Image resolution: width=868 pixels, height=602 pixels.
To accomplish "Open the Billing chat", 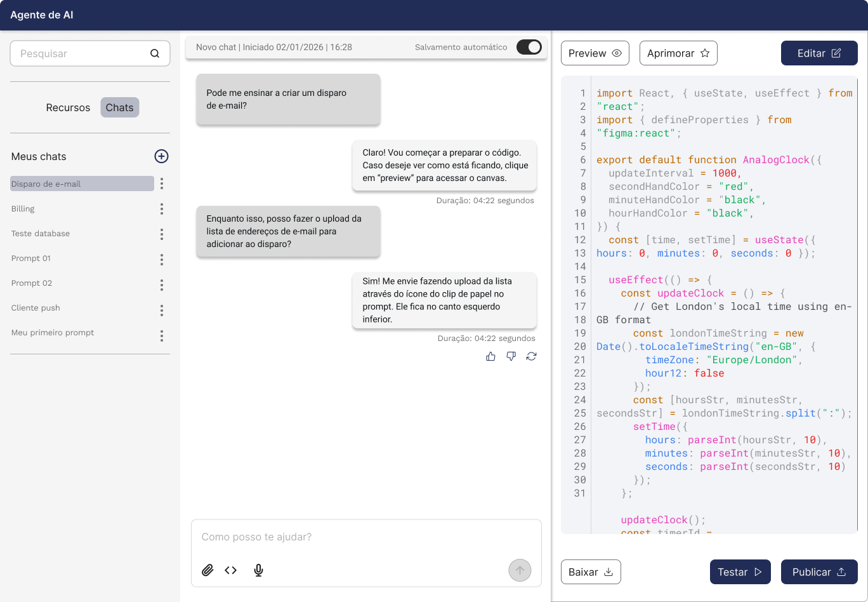I will 23,208.
